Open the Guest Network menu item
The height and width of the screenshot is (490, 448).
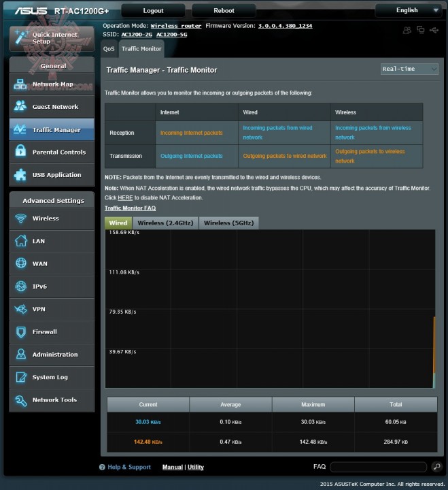(52, 107)
